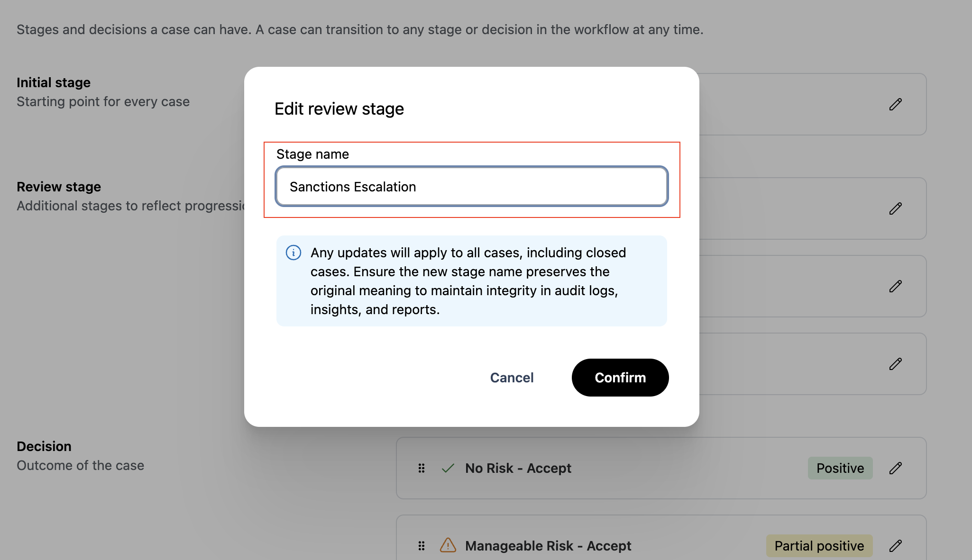Click the info icon in the notice
The height and width of the screenshot is (560, 972).
coord(293,253)
